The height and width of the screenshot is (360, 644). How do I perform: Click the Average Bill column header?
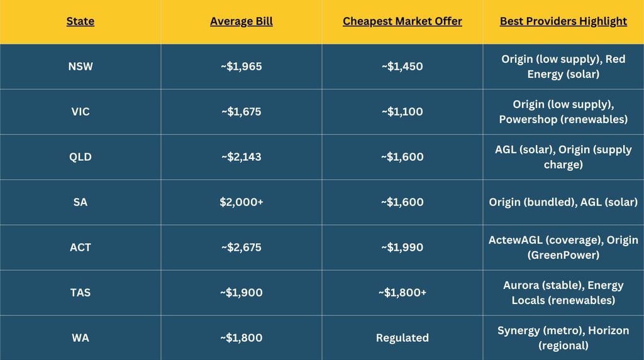[241, 21]
